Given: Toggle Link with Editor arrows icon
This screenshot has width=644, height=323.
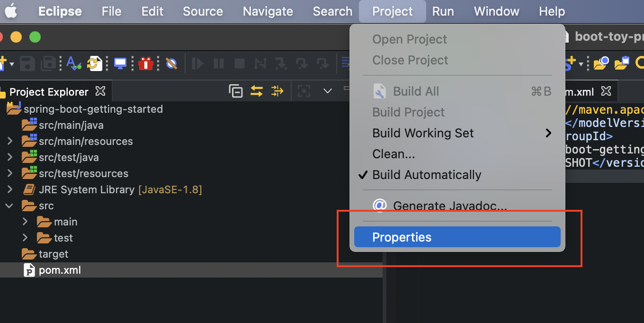Looking at the screenshot, I should pos(256,91).
